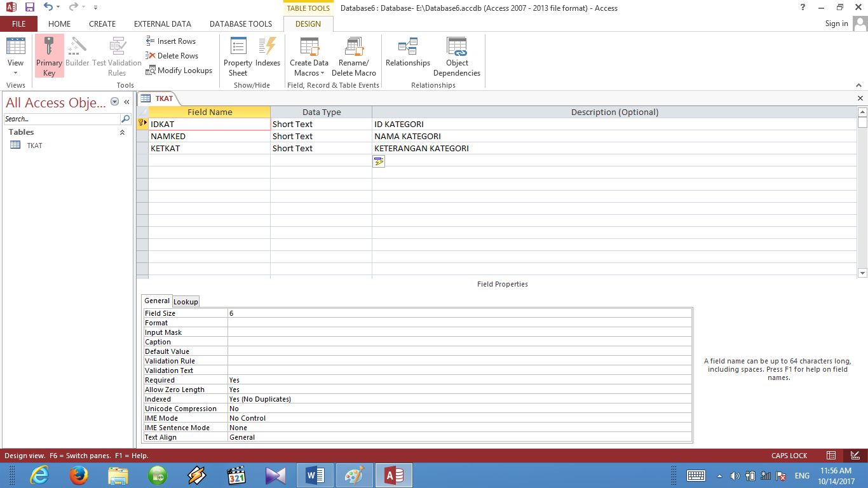This screenshot has width=868, height=488.
Task: Click inside the navigation pane Search box
Action: (60, 119)
